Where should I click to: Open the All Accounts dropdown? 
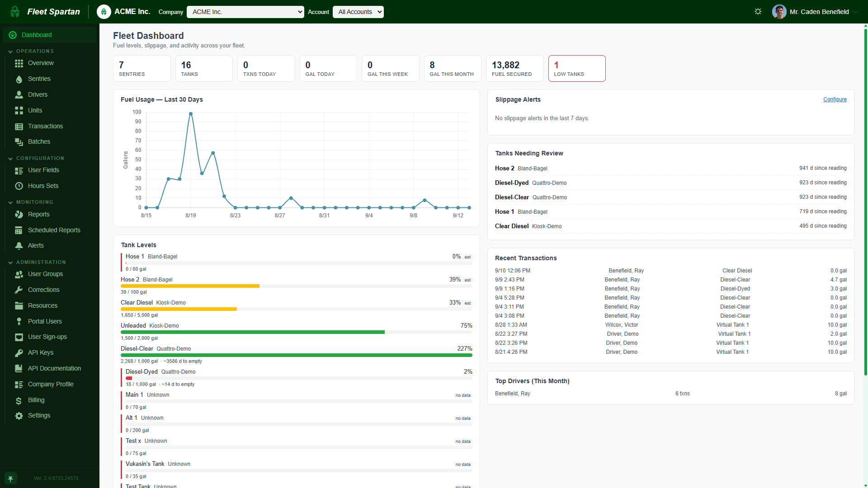(x=358, y=12)
